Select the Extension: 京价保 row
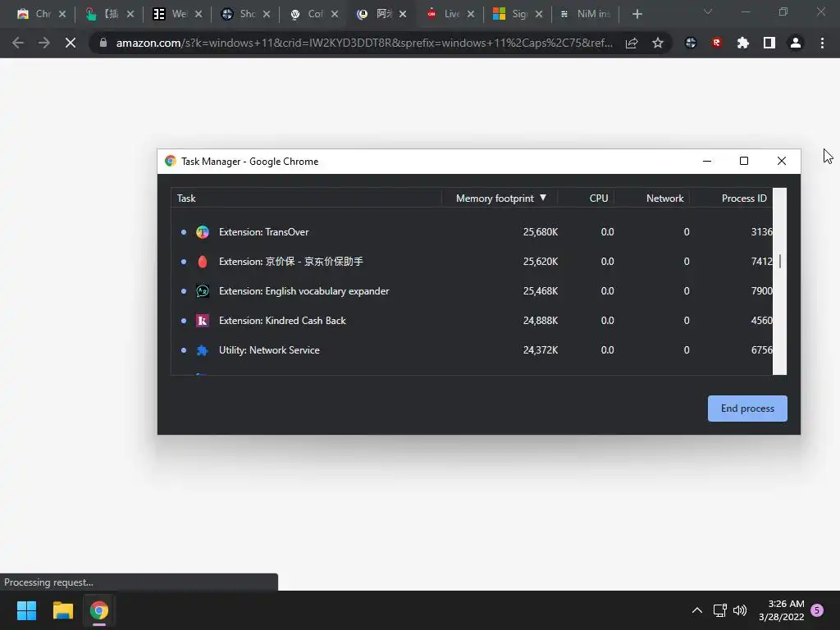Image resolution: width=840 pixels, height=630 pixels. (472, 262)
